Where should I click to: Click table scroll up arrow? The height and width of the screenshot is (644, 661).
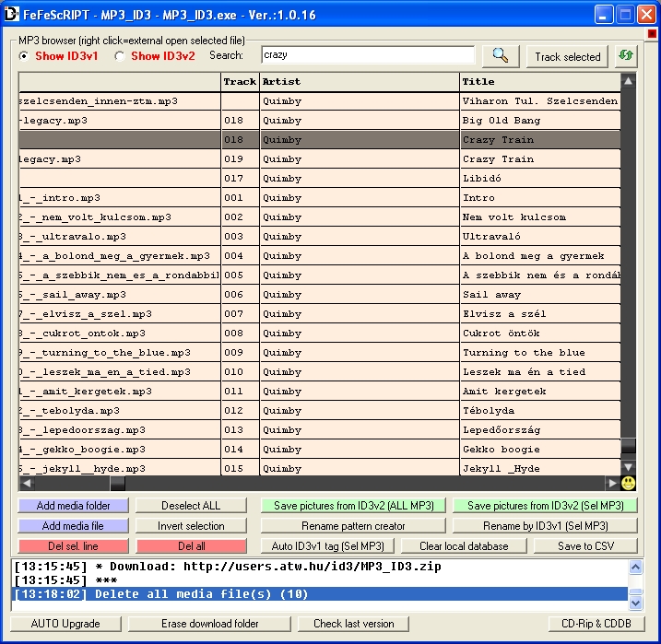(628, 81)
